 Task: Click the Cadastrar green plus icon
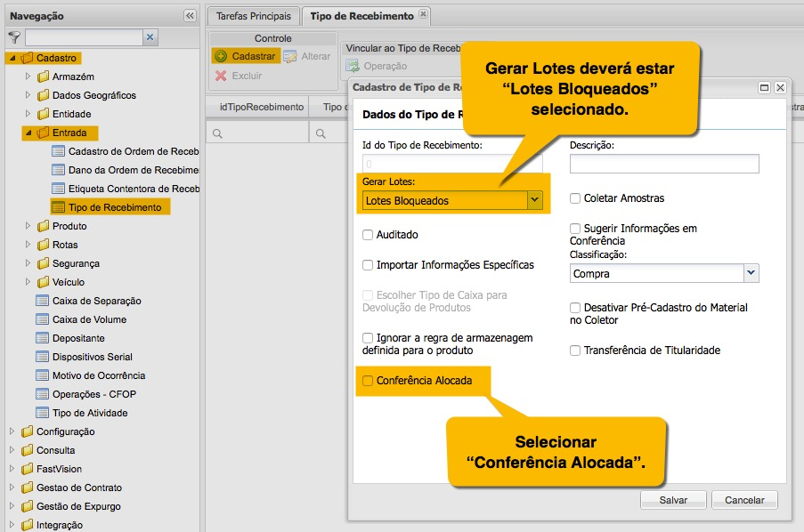click(x=221, y=56)
